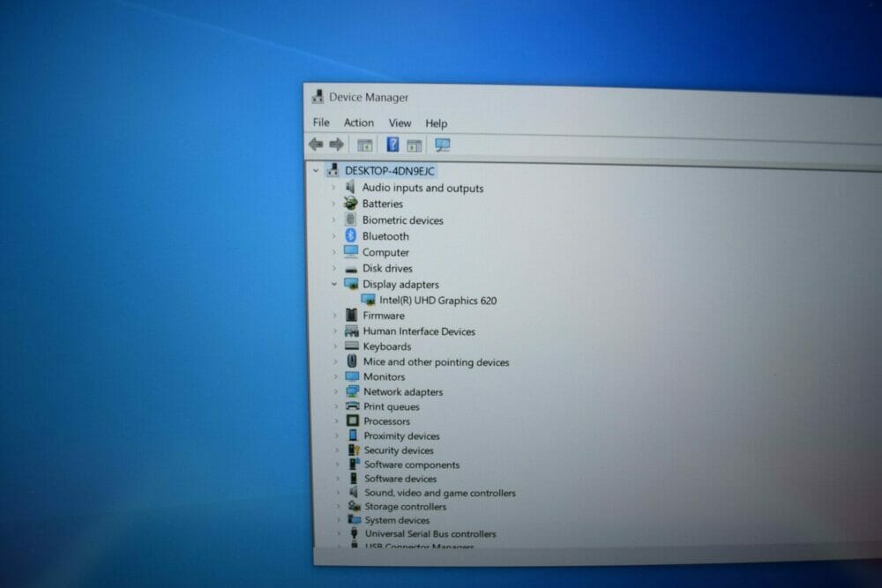
Task: Click the Back arrow toolbar icon
Action: click(x=316, y=145)
